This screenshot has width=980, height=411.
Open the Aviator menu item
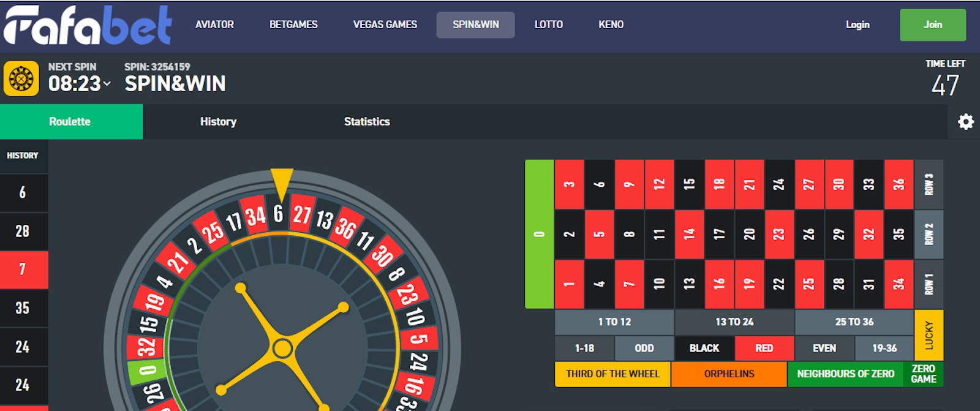click(214, 25)
